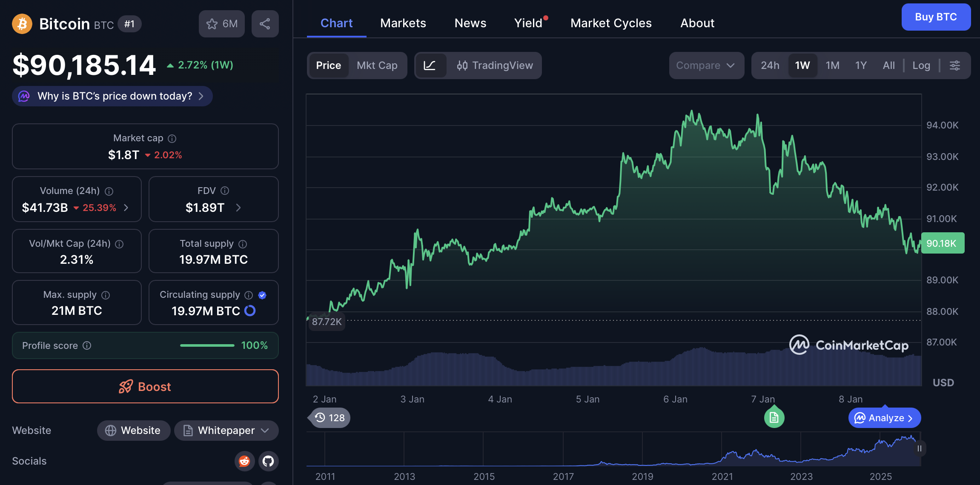Select the line chart icon view
This screenshot has height=485, width=980.
430,66
